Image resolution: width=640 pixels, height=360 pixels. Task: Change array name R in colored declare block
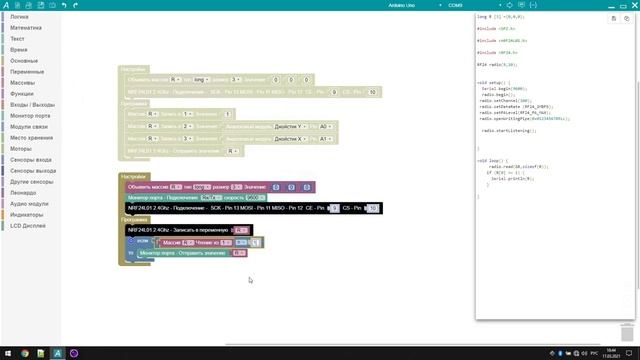point(176,187)
